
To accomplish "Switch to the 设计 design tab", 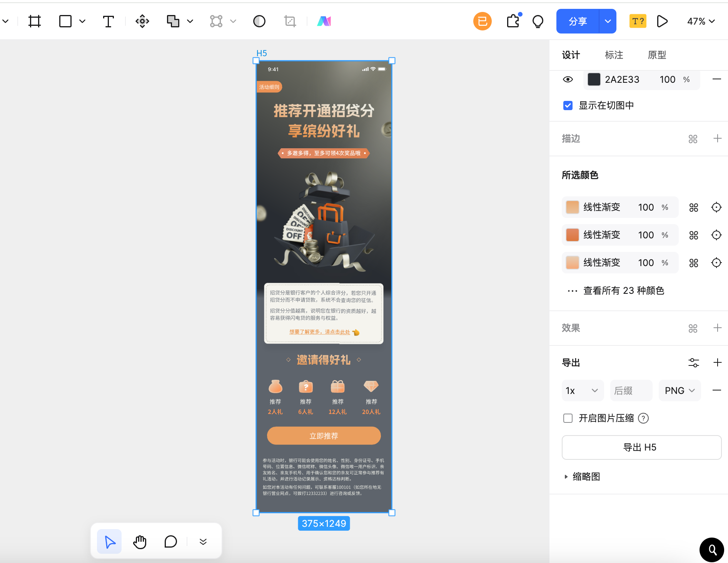I will pos(571,55).
